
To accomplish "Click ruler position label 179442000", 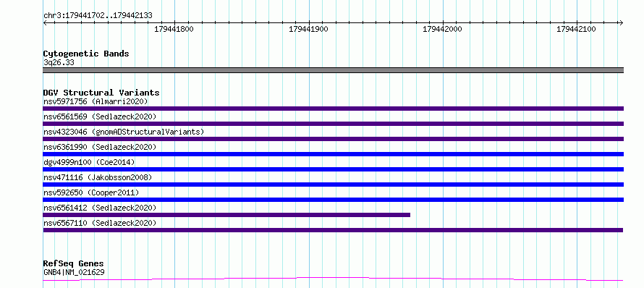I will [x=442, y=29].
